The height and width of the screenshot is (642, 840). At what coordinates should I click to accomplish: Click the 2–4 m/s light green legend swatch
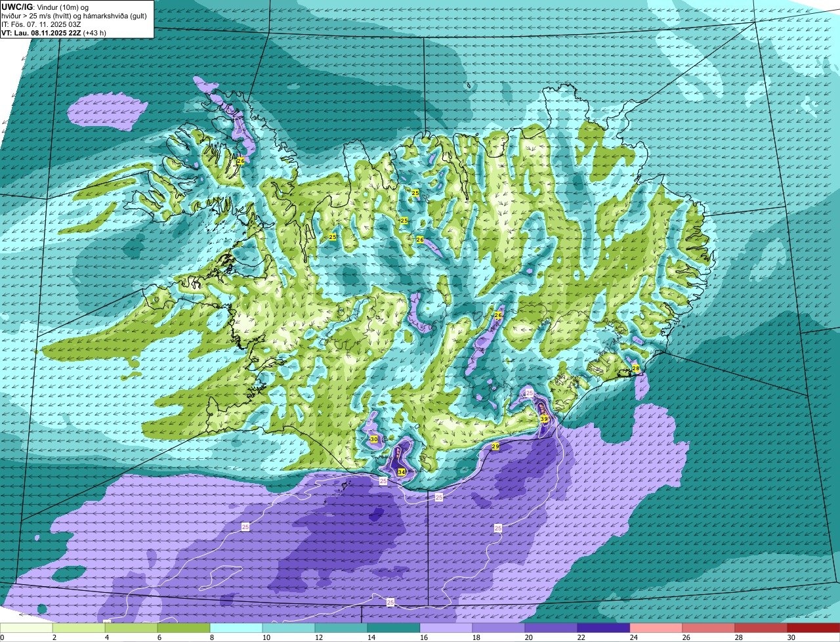point(79,628)
